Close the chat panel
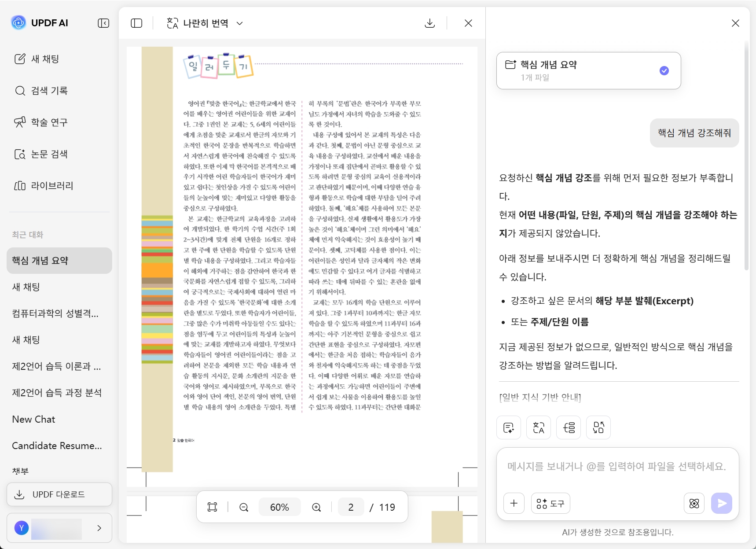This screenshot has height=549, width=756. coord(735,23)
